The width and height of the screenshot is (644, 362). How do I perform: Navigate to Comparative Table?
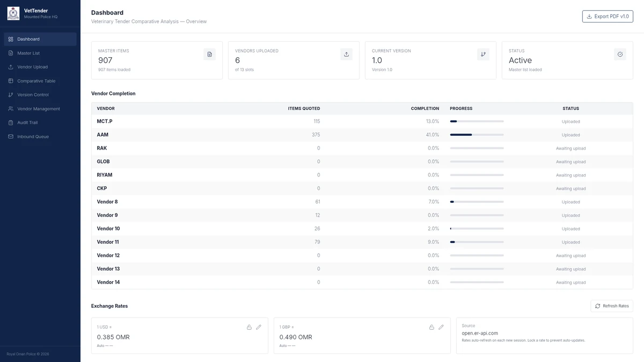coord(40,81)
